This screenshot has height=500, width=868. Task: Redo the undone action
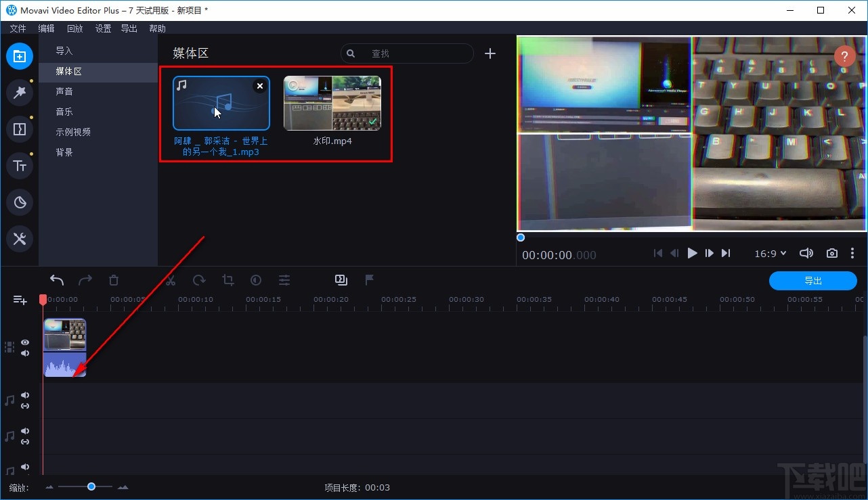pyautogui.click(x=85, y=280)
